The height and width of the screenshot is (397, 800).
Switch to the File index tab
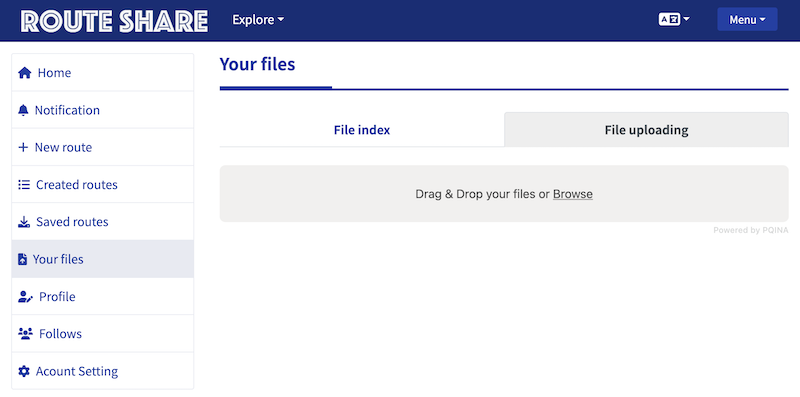pyautogui.click(x=362, y=130)
